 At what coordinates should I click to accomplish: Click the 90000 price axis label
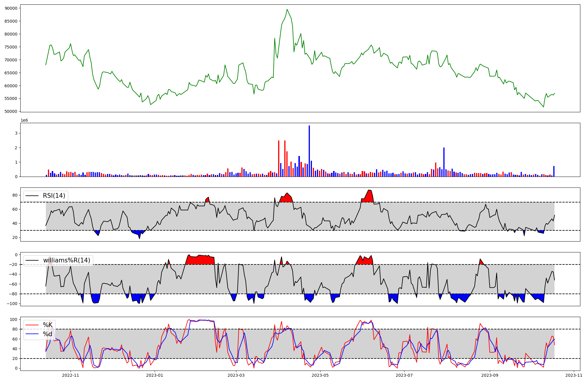pos(11,8)
